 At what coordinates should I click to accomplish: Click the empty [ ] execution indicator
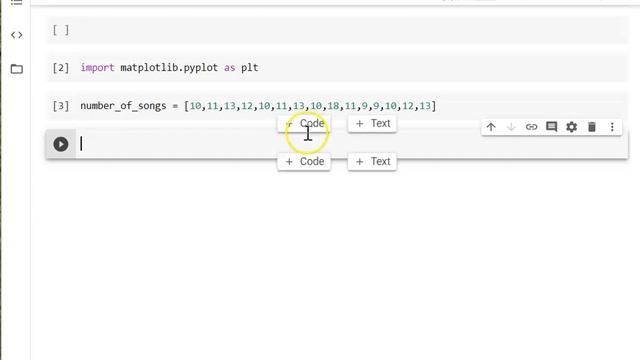point(61,30)
